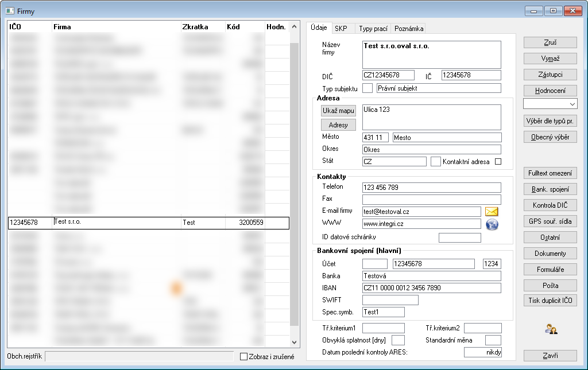
Task: Click the Stát field with CZ
Action: tap(394, 161)
